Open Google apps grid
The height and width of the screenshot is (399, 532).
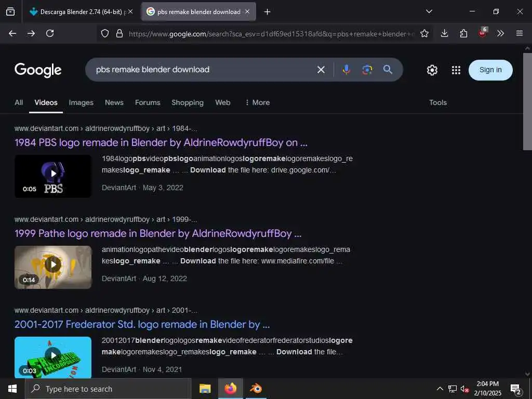point(456,70)
